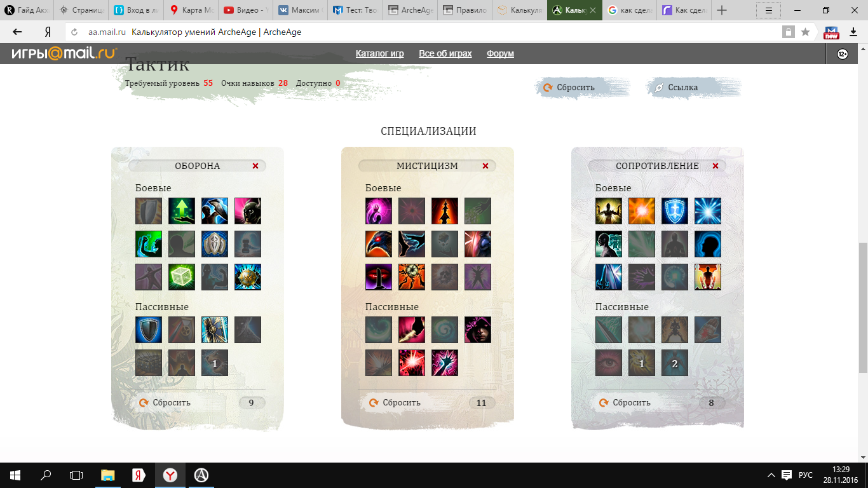Switch to the Карта browser tab
Image resolution: width=868 pixels, height=488 pixels.
point(192,10)
